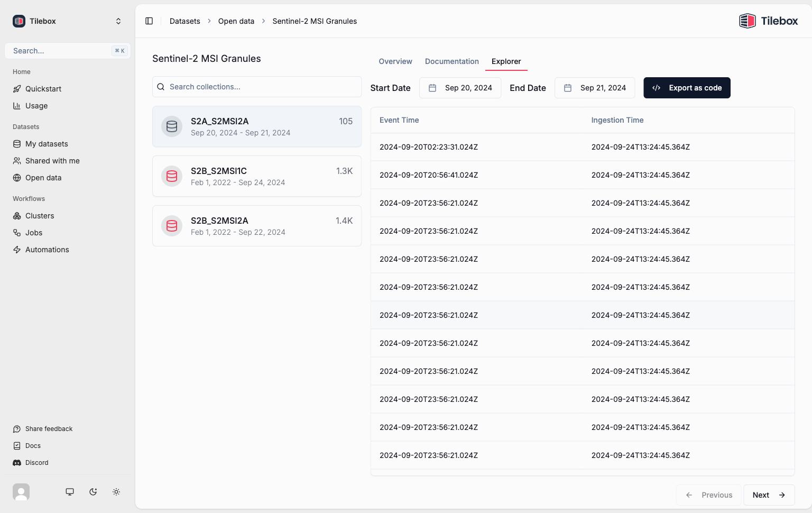This screenshot has height=513, width=812.
Task: Open the Automations lightning icon
Action: click(x=17, y=250)
